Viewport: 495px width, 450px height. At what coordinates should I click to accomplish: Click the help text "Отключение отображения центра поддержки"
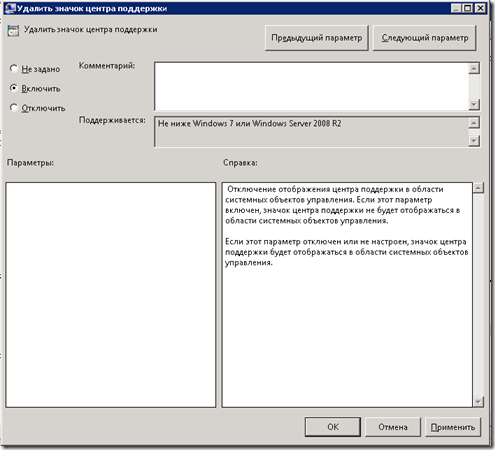pos(316,189)
